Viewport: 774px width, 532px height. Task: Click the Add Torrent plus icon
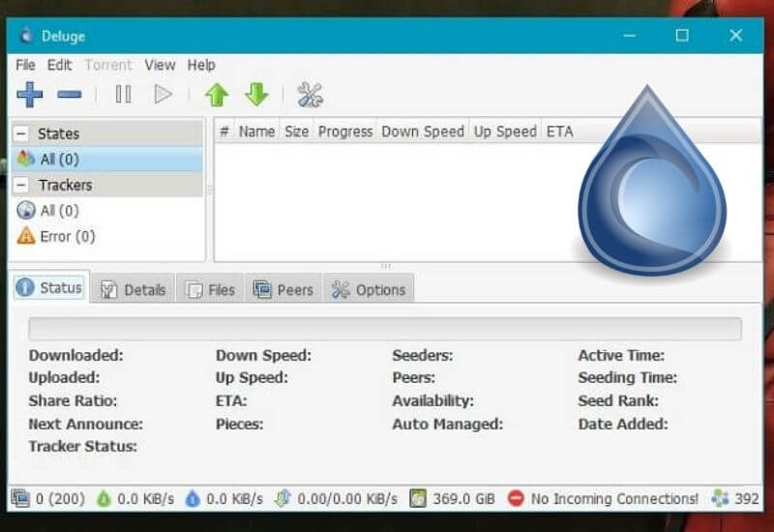coord(30,95)
